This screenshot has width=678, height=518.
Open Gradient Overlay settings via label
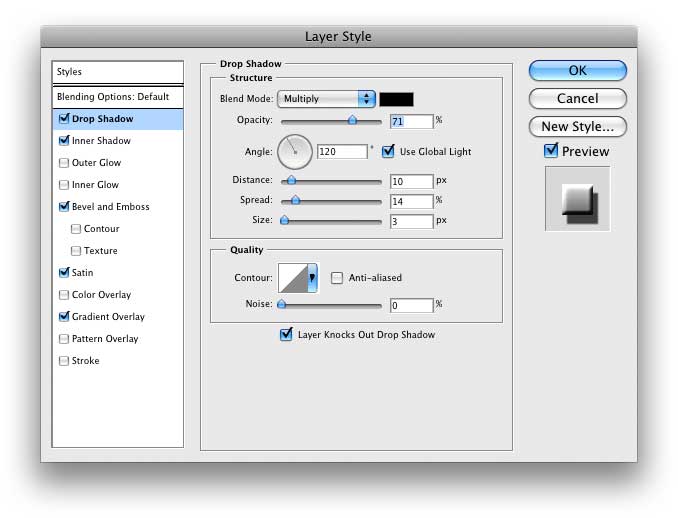click(108, 317)
